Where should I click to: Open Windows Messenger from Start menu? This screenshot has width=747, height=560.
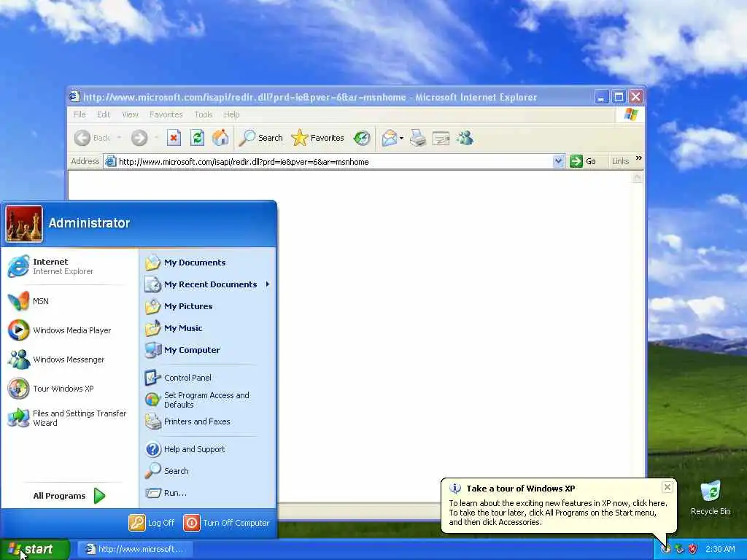69,359
